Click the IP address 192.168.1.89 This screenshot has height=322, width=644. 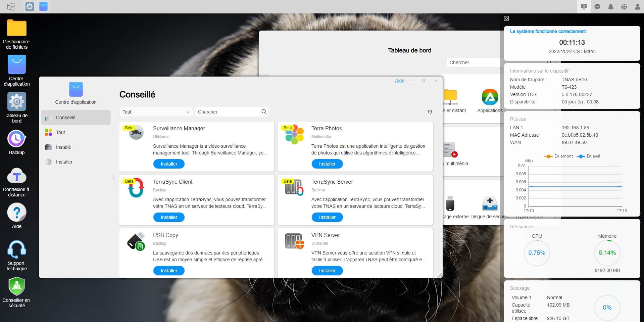click(575, 128)
